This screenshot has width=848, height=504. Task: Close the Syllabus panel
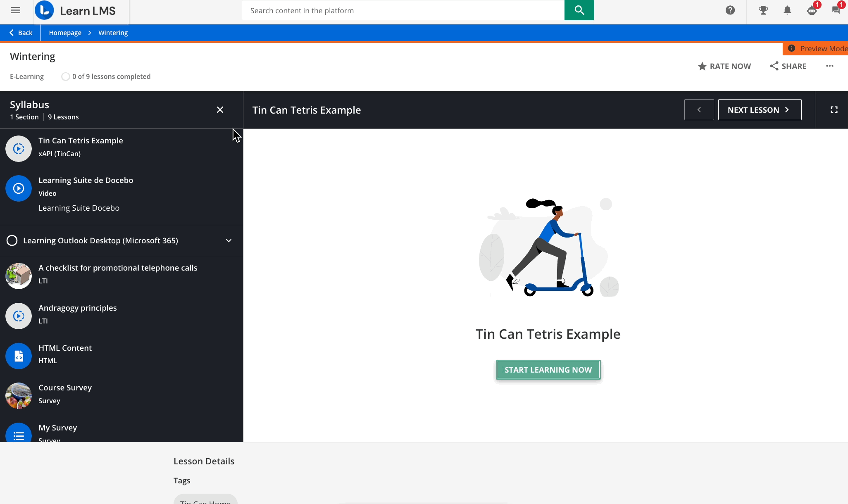coord(220,110)
